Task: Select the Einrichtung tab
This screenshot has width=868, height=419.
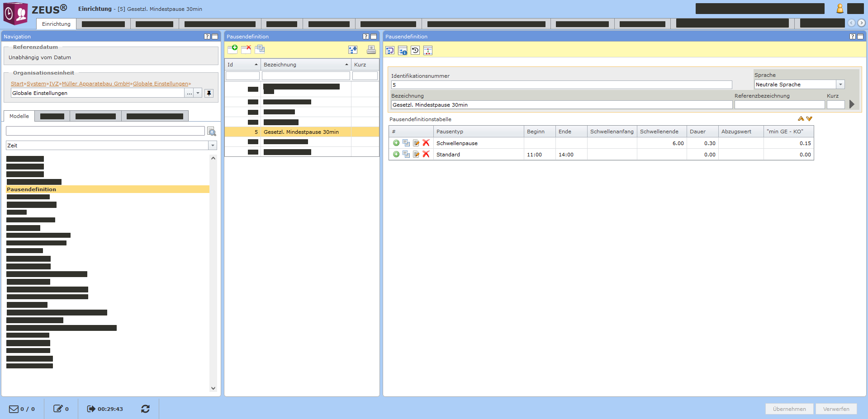Action: [x=56, y=24]
